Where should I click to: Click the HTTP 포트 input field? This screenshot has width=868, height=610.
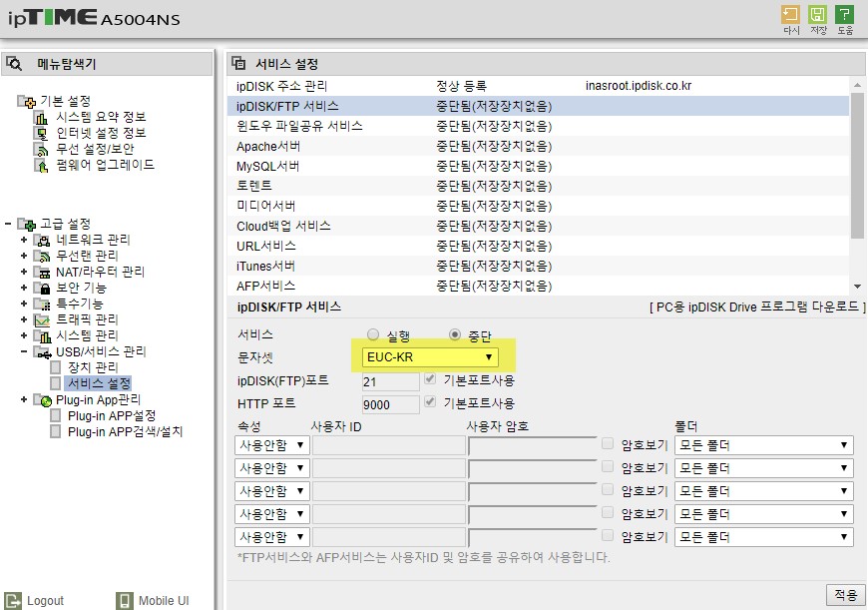390,404
